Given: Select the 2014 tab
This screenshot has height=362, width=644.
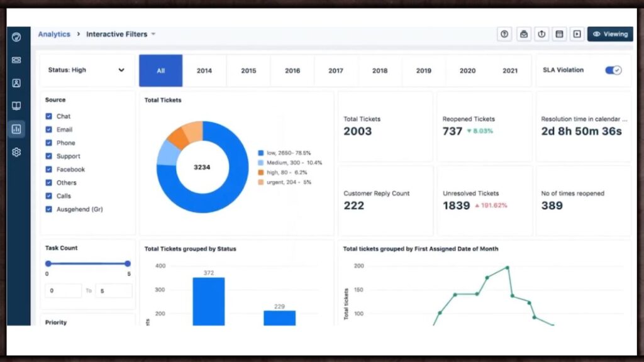Looking at the screenshot, I should (x=204, y=70).
